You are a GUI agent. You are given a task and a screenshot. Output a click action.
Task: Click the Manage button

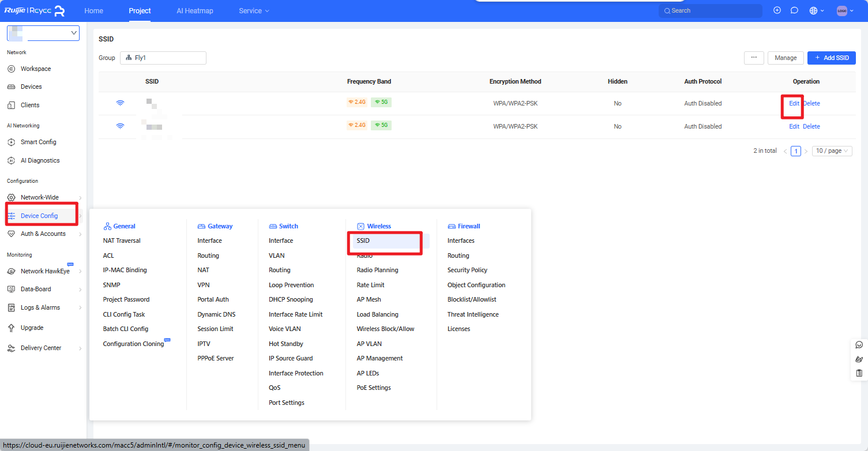[786, 58]
